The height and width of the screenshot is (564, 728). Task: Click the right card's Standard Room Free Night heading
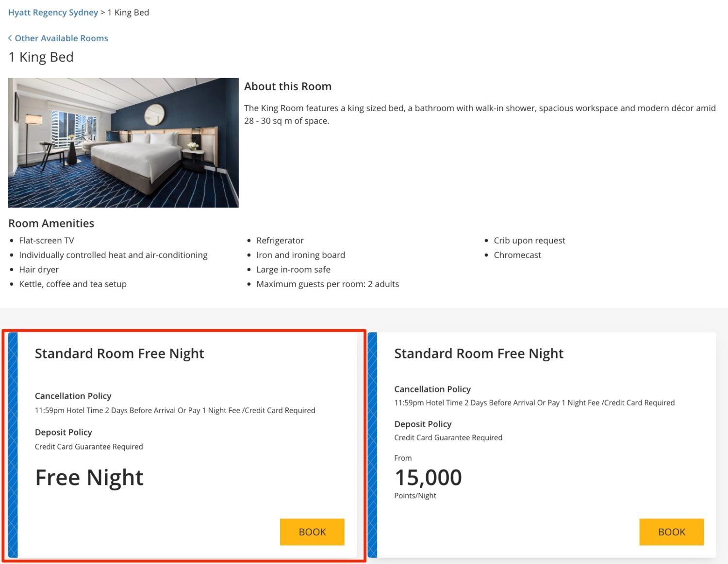click(x=479, y=354)
